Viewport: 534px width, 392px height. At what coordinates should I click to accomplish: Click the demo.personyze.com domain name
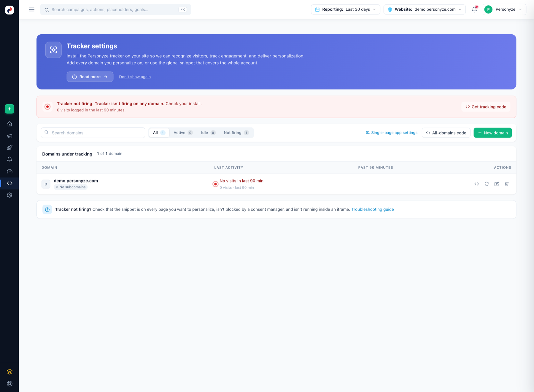coord(76,181)
